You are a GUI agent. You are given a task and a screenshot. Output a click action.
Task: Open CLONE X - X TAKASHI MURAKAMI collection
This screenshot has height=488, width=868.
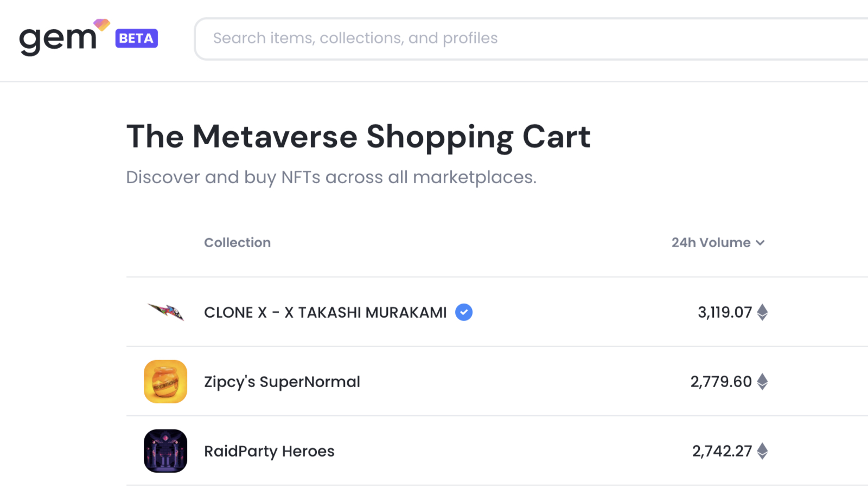point(325,313)
